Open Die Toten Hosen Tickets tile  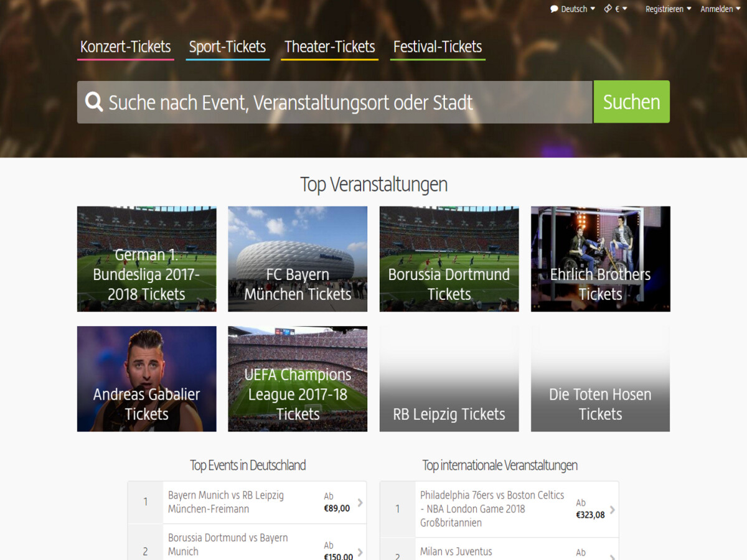600,379
